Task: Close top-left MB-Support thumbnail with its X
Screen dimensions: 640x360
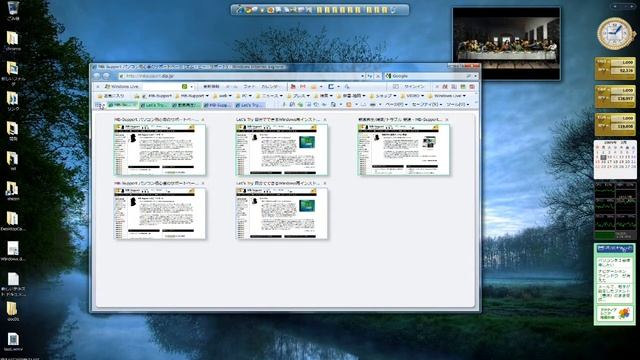Action: (203, 120)
